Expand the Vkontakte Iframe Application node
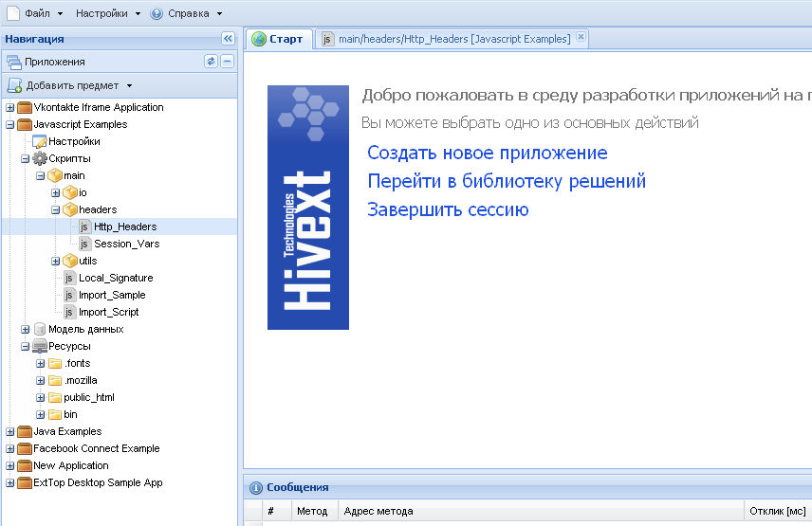This screenshot has width=812, height=526. pos(9,108)
